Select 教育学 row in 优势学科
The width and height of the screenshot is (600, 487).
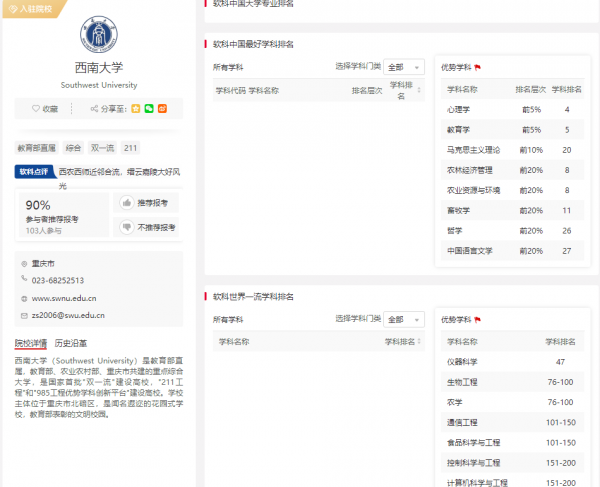[512, 130]
